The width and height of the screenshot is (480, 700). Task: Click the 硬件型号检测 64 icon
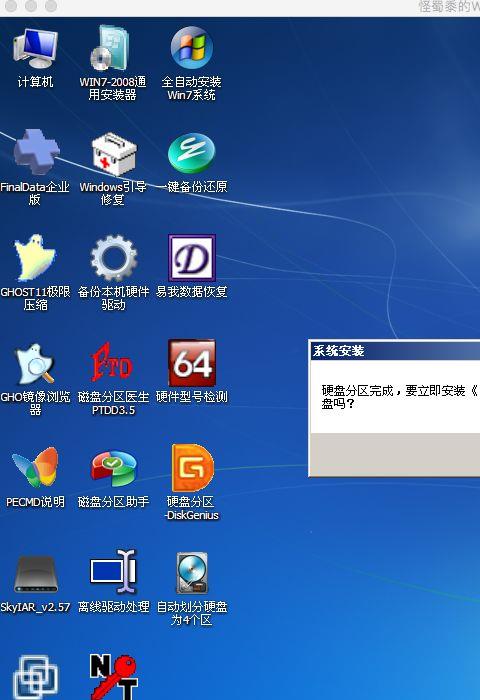click(192, 362)
